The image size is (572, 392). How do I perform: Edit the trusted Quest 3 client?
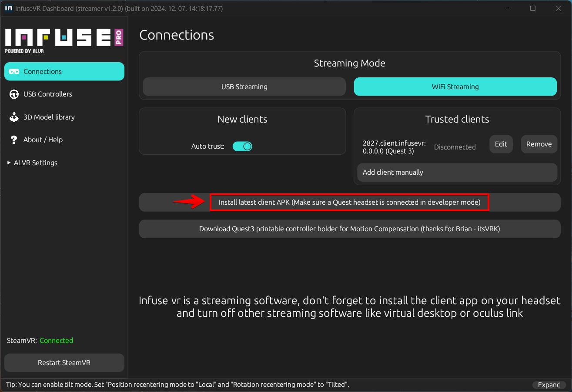tap(501, 144)
